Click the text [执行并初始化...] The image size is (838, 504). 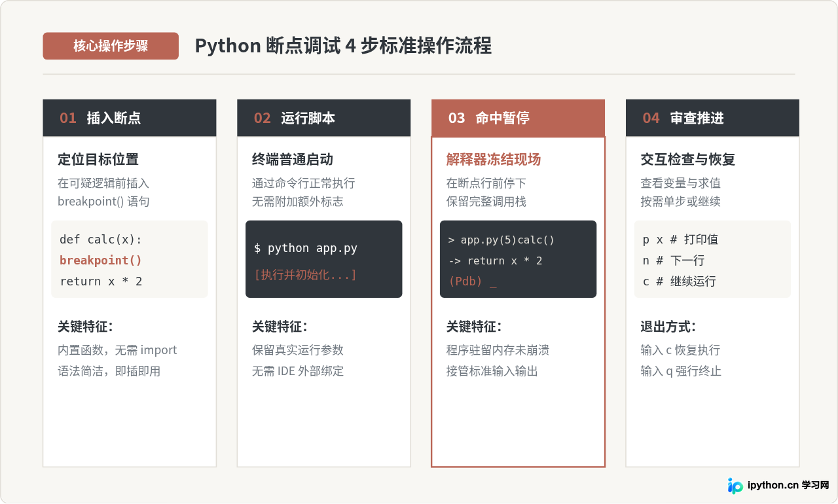[306, 274]
